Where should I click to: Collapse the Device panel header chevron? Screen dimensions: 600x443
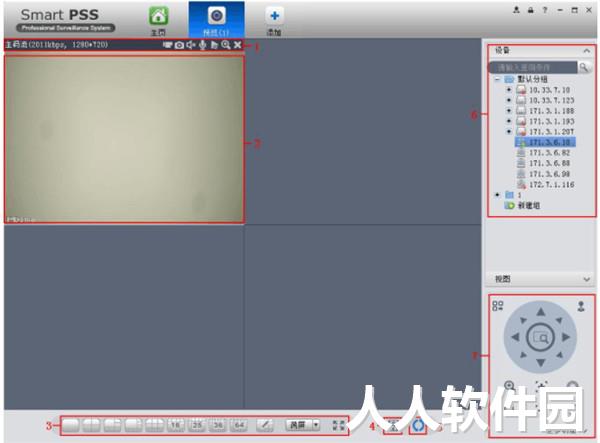pyautogui.click(x=586, y=50)
